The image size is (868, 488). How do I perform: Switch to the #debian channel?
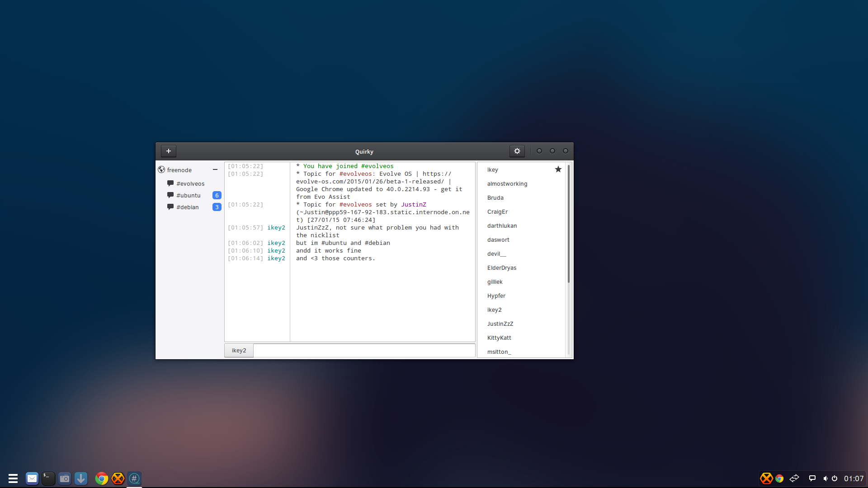coord(188,207)
